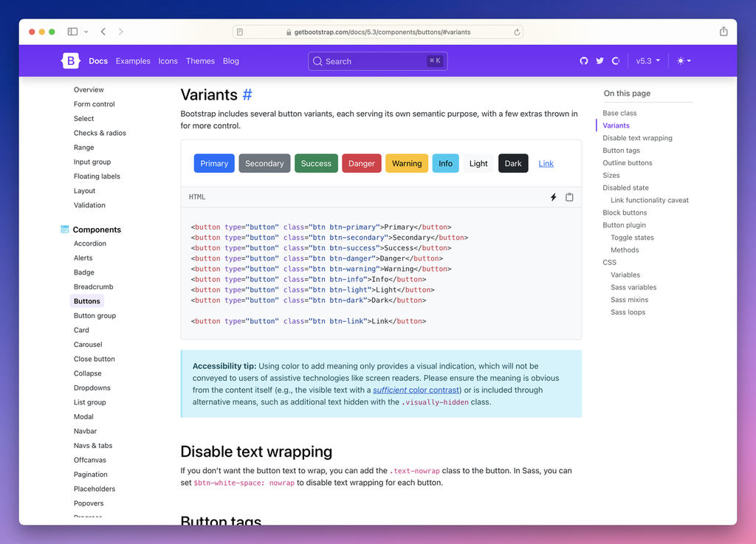The image size is (756, 544).
Task: Copy the code snippet using clipboard icon
Action: [x=569, y=197]
